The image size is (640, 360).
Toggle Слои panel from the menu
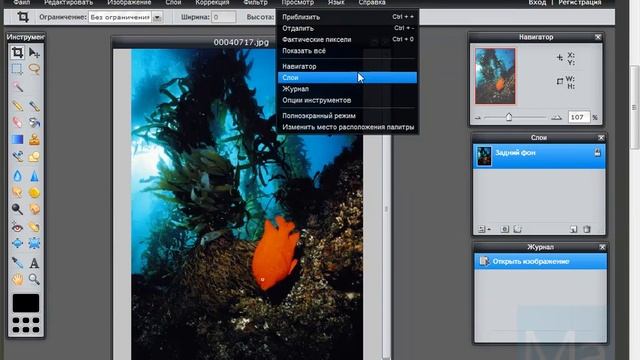[347, 78]
